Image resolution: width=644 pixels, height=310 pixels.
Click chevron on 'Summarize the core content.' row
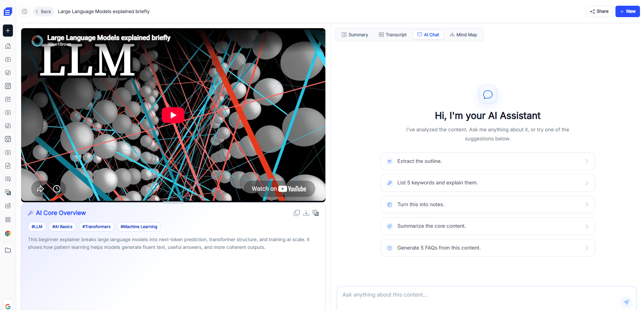(587, 226)
